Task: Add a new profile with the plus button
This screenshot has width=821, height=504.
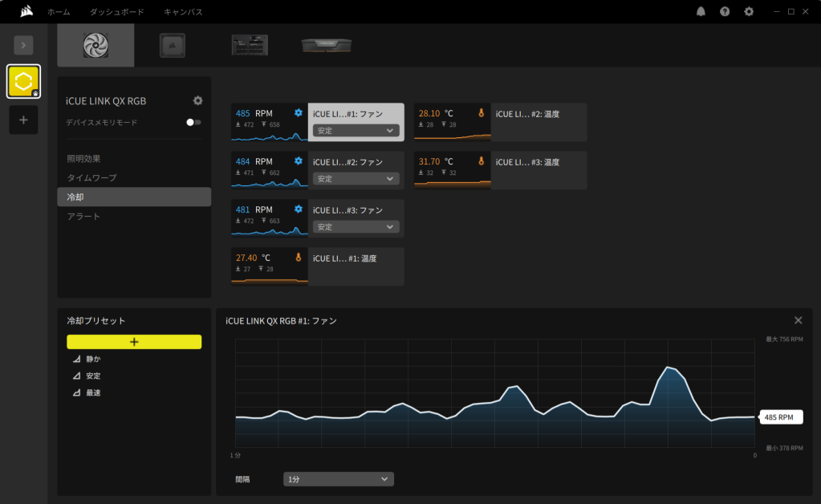Action: pyautogui.click(x=23, y=120)
